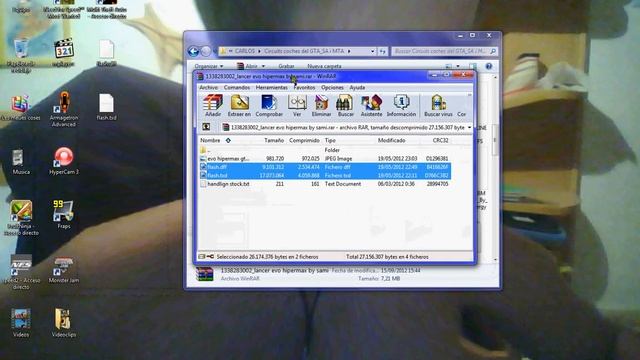Viewport: 640px width, 360px height.
Task: Sort by the CRC32 column header
Action: click(x=440, y=140)
